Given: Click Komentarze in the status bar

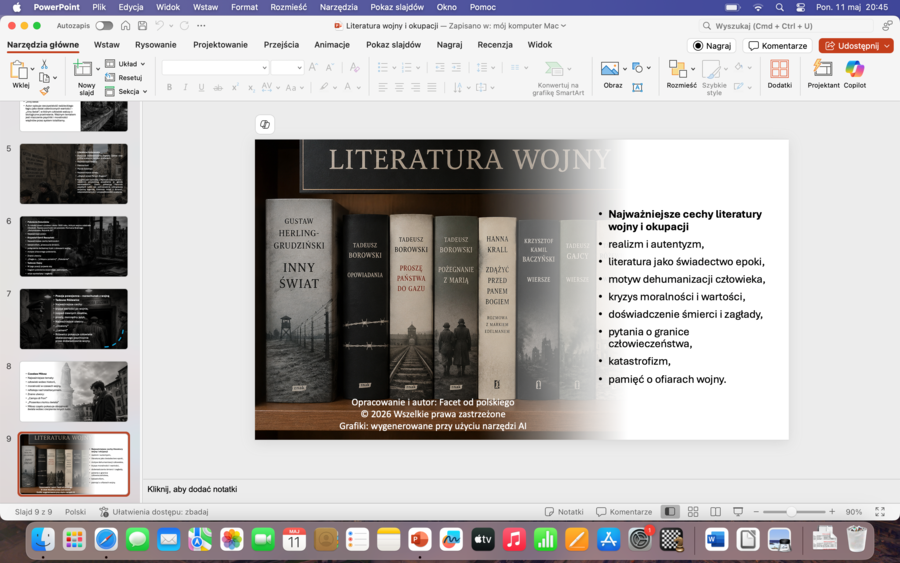Looking at the screenshot, I should coord(624,511).
